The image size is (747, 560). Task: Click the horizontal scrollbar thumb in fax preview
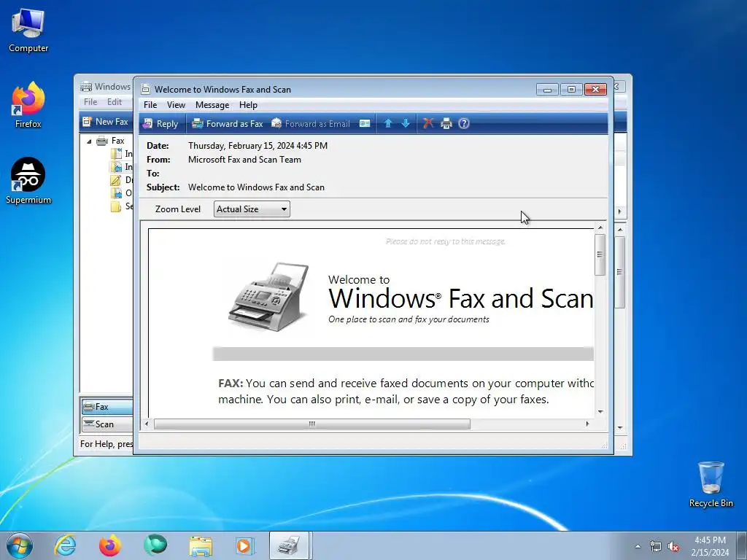312,424
